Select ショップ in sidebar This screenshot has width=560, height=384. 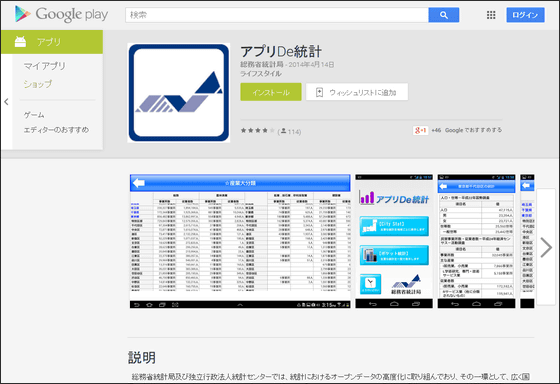pos(38,84)
